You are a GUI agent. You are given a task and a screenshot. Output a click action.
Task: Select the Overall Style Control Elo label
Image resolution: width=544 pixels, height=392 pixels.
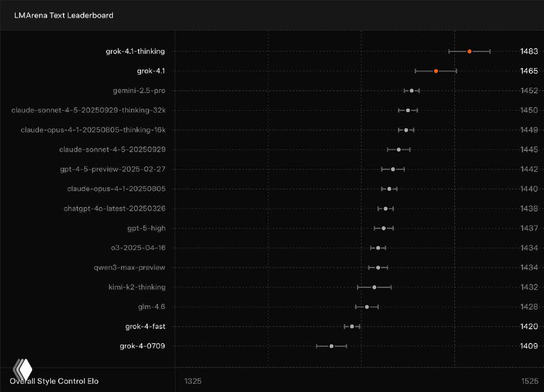(x=54, y=381)
